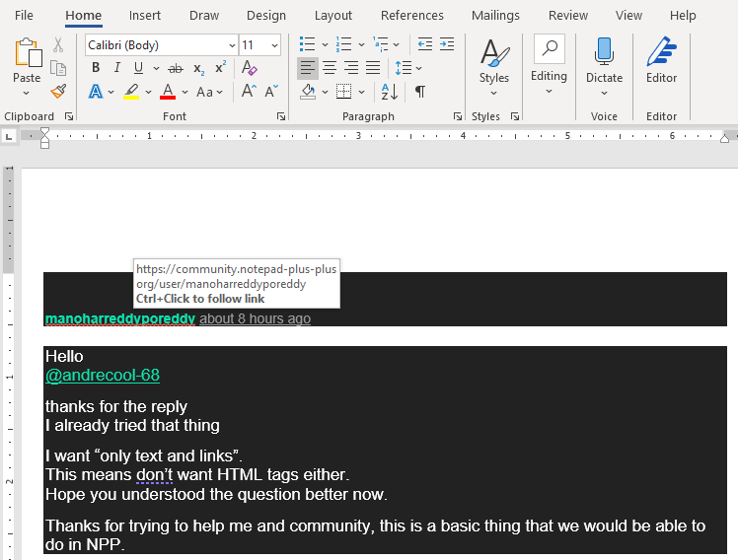Expand the Paste options arrow

tap(27, 93)
